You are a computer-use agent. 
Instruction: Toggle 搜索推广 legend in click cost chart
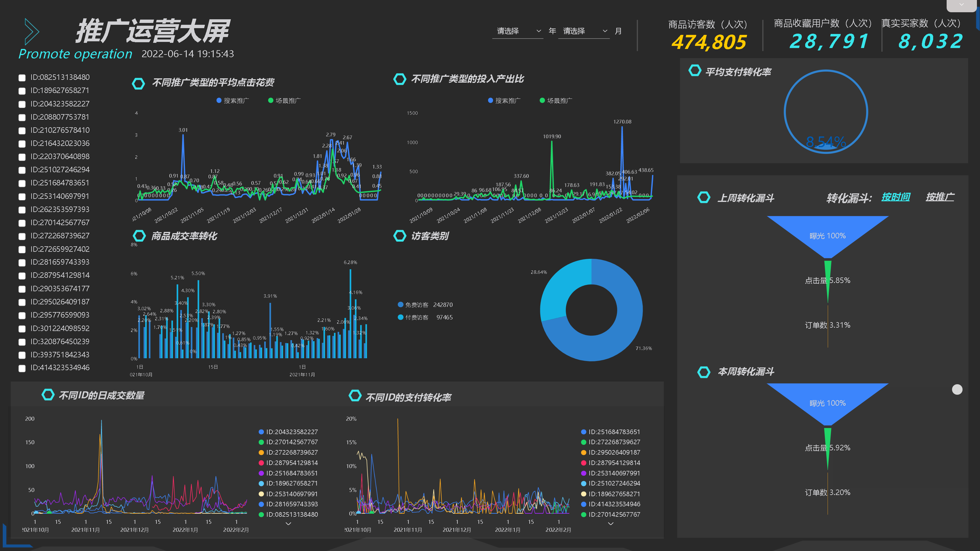pos(232,100)
